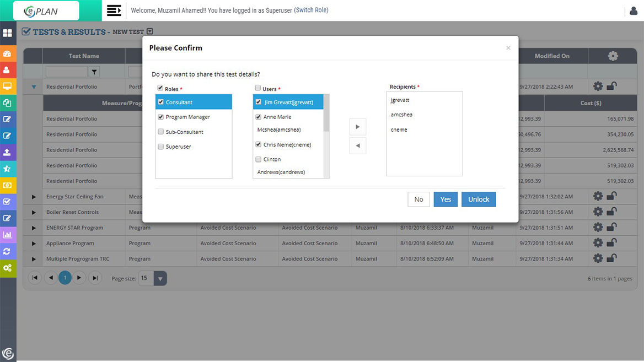Click the filter funnel icon under Test Name
This screenshot has width=644, height=362.
coord(93,72)
